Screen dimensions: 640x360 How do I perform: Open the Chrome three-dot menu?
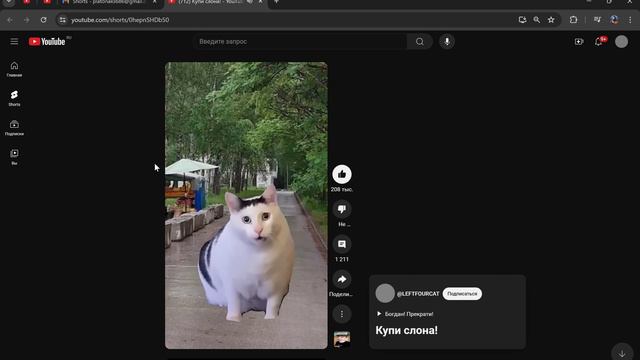point(630,20)
